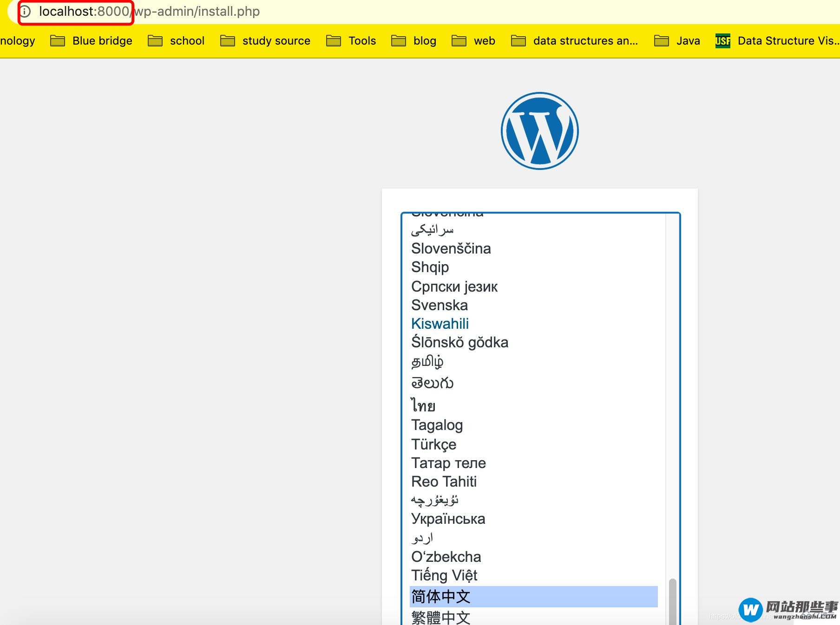Image resolution: width=840 pixels, height=625 pixels.
Task: Open the Data Structure Vis bookmark
Action: pyautogui.click(x=777, y=41)
